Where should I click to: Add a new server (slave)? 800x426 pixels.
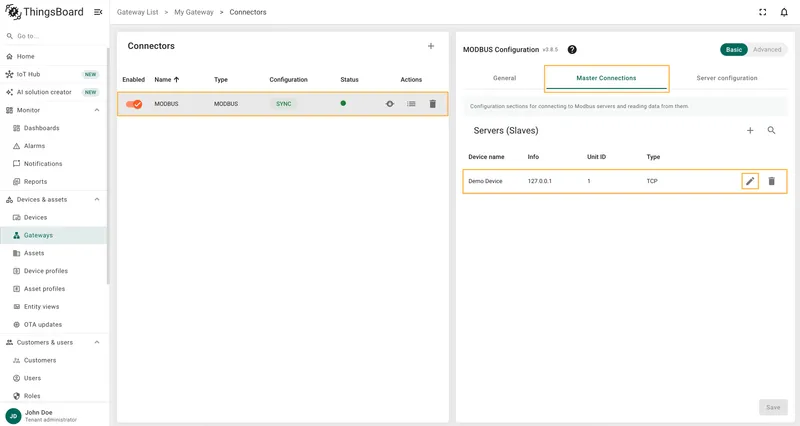point(750,131)
